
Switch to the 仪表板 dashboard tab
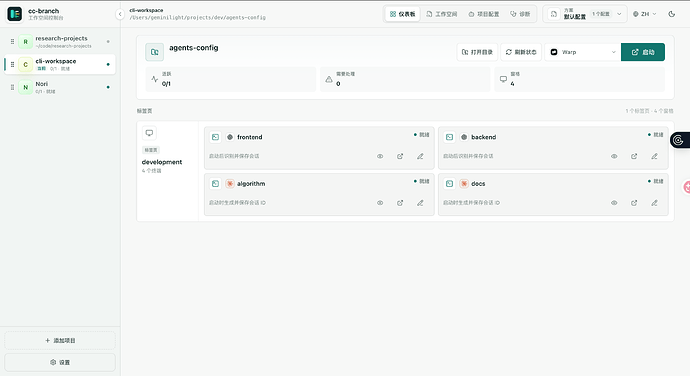click(x=402, y=14)
